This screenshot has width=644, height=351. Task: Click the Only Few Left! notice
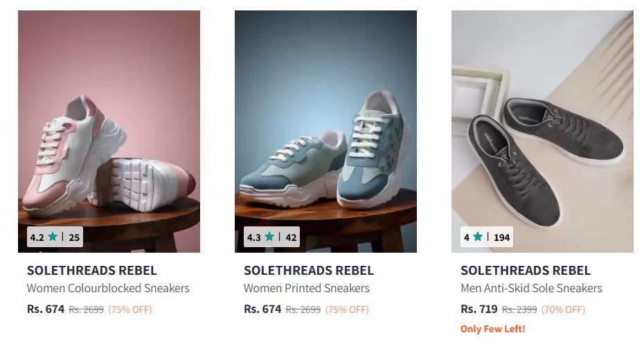click(x=493, y=329)
